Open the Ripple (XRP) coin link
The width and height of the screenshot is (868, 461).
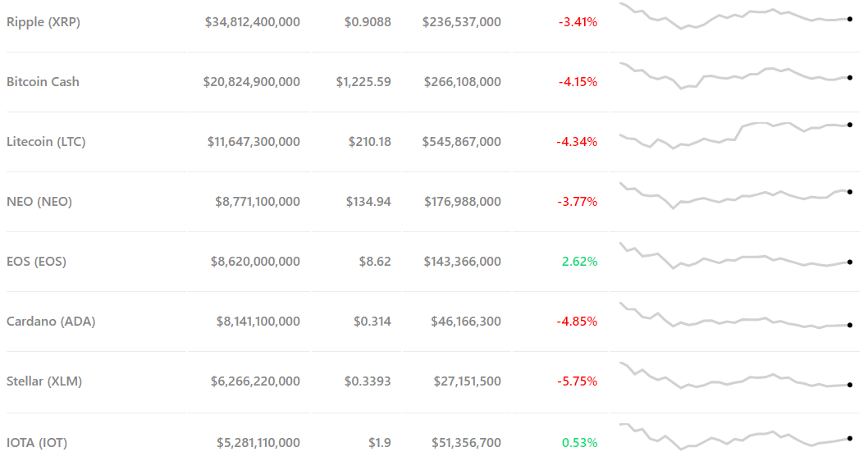point(43,22)
